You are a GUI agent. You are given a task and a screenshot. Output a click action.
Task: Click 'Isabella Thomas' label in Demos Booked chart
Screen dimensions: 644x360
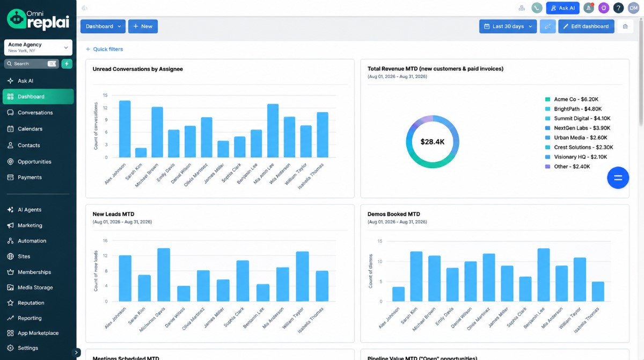click(x=587, y=319)
